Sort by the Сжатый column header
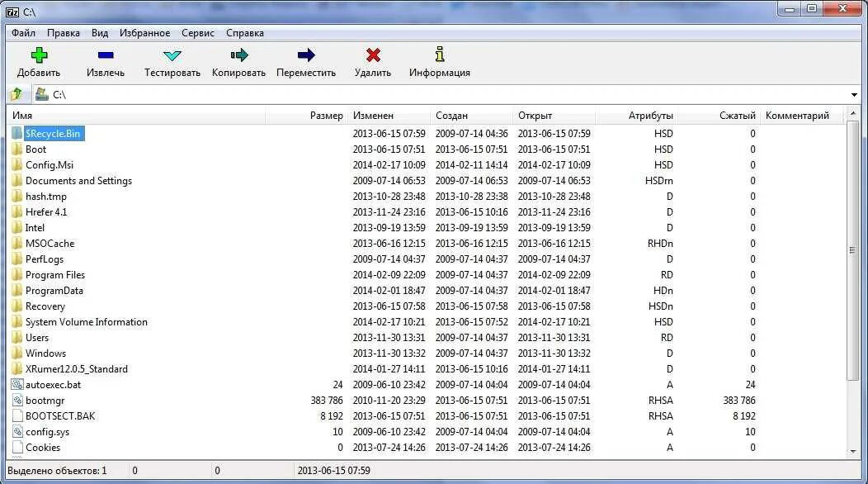This screenshot has height=484, width=868. tap(719, 116)
